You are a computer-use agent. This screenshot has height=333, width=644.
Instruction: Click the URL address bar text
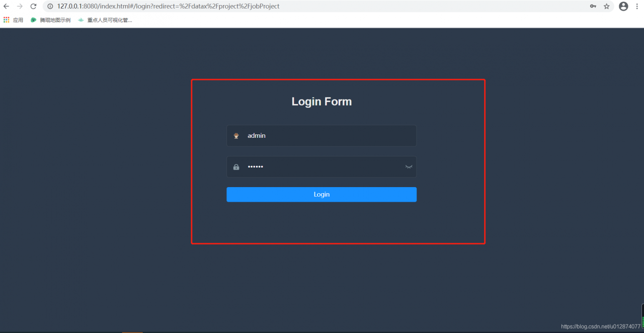point(168,7)
